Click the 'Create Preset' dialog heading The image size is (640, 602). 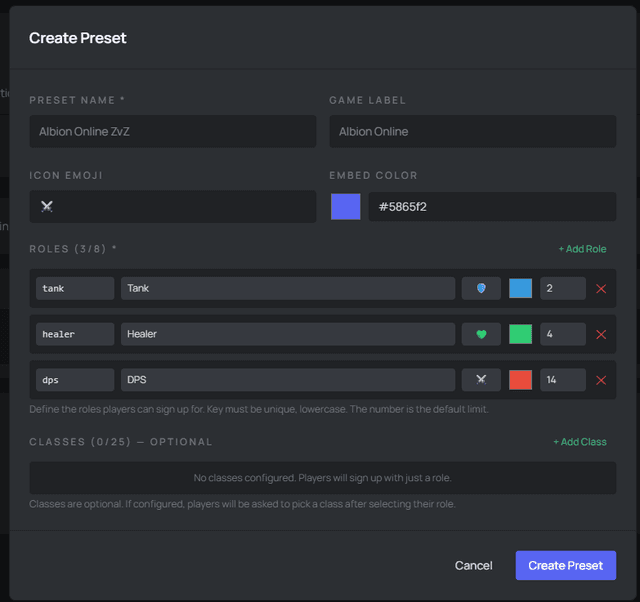point(78,38)
